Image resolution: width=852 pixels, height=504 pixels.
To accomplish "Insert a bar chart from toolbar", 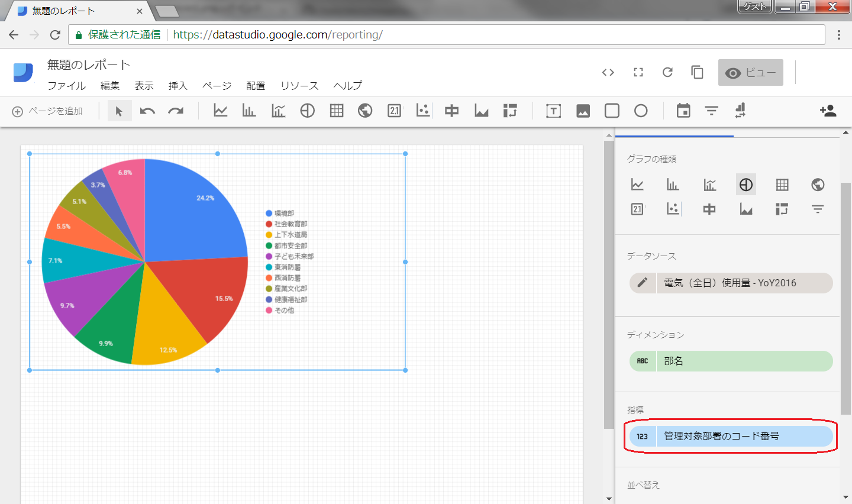I will tap(249, 111).
